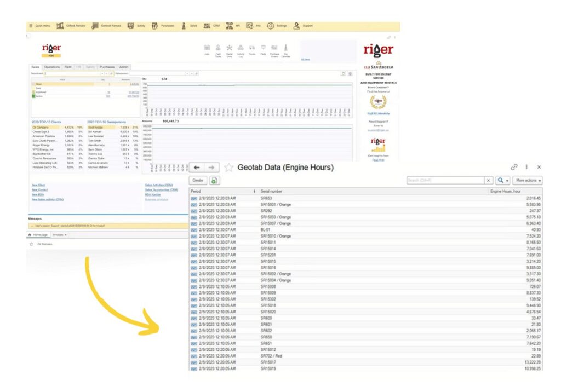Viewport: 561px width, 392px height.
Task: Go back with the left arrow button
Action: (x=197, y=168)
